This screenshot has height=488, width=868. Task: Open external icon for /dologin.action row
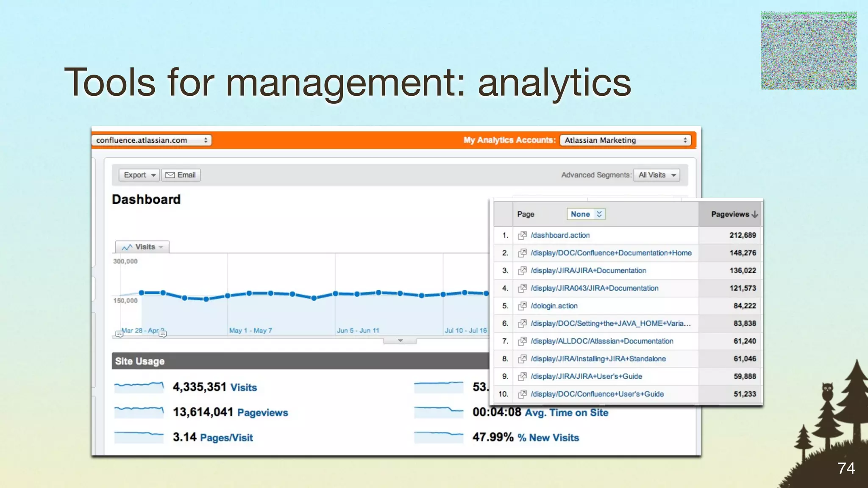coord(523,306)
